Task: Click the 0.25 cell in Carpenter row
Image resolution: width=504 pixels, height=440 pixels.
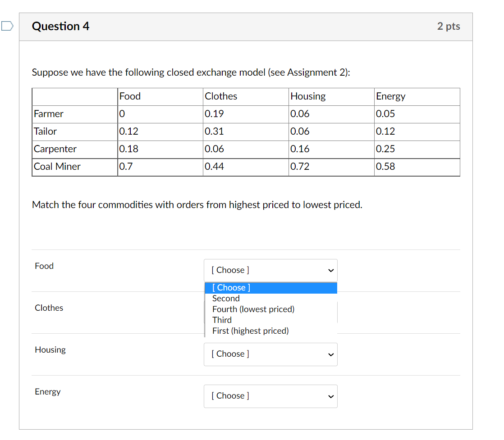Action: tap(417, 150)
